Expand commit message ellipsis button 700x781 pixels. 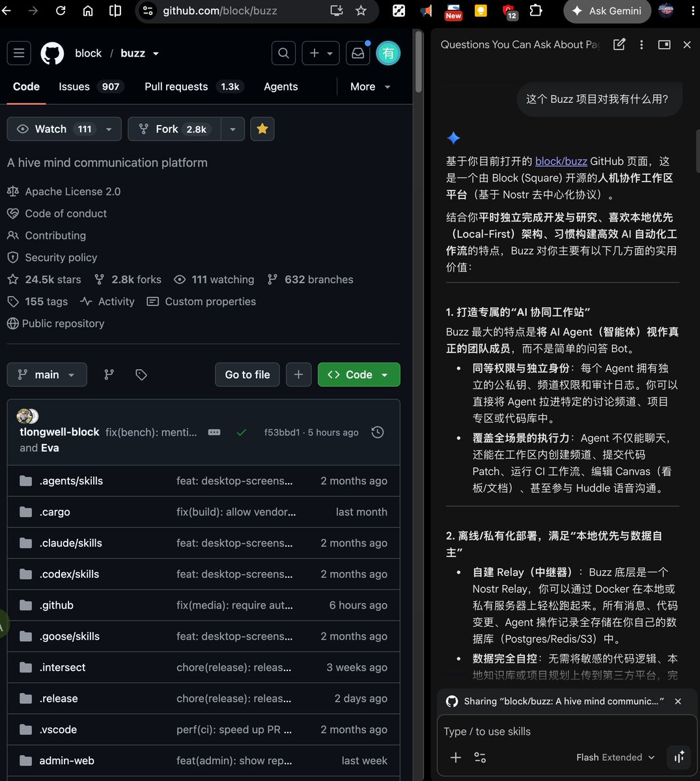(214, 432)
